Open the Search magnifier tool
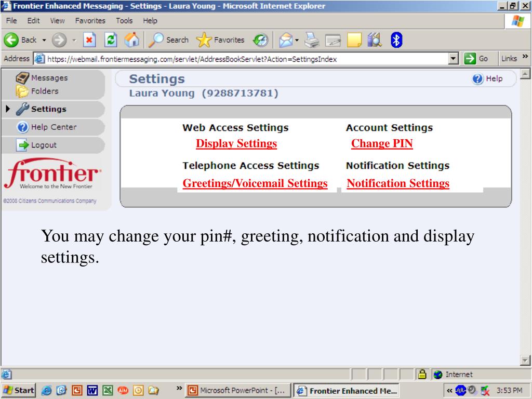The height and width of the screenshot is (399, 532). (x=156, y=40)
